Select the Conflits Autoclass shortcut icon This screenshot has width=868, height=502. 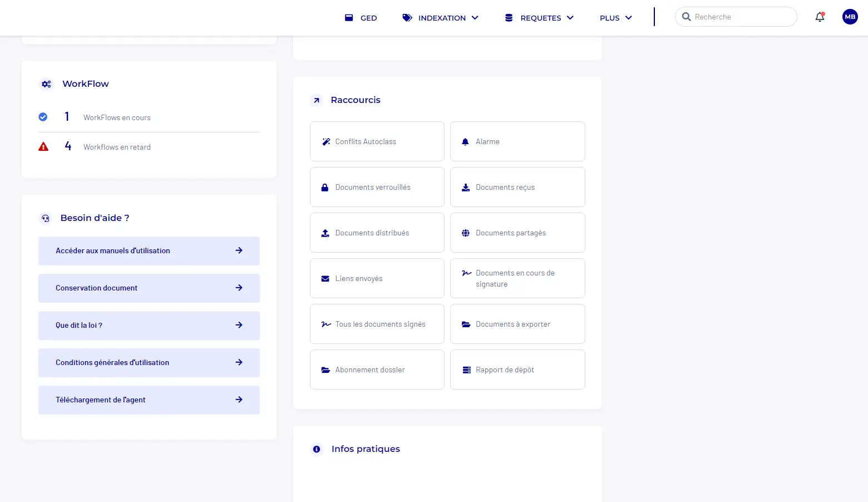[x=325, y=141]
